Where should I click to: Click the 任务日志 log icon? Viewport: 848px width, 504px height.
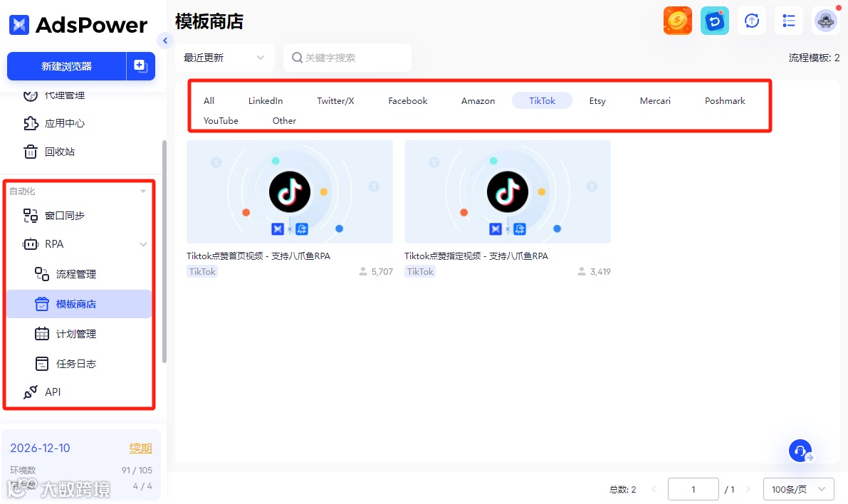coord(41,364)
